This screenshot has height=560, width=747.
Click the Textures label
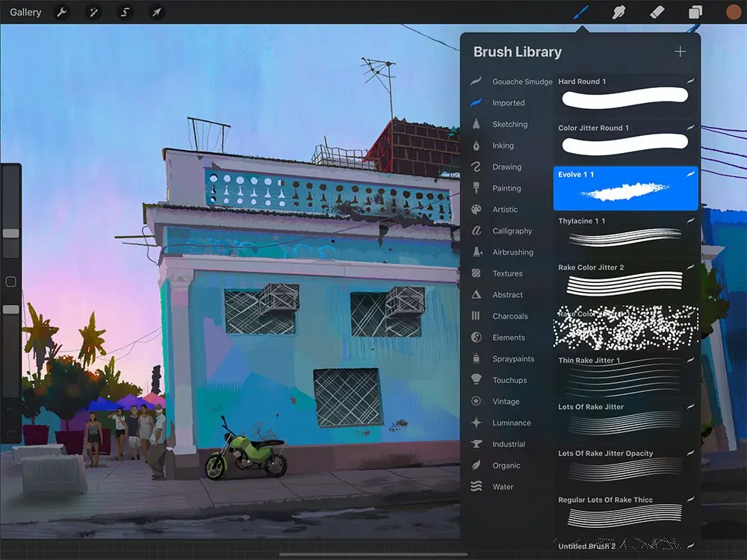(507, 273)
